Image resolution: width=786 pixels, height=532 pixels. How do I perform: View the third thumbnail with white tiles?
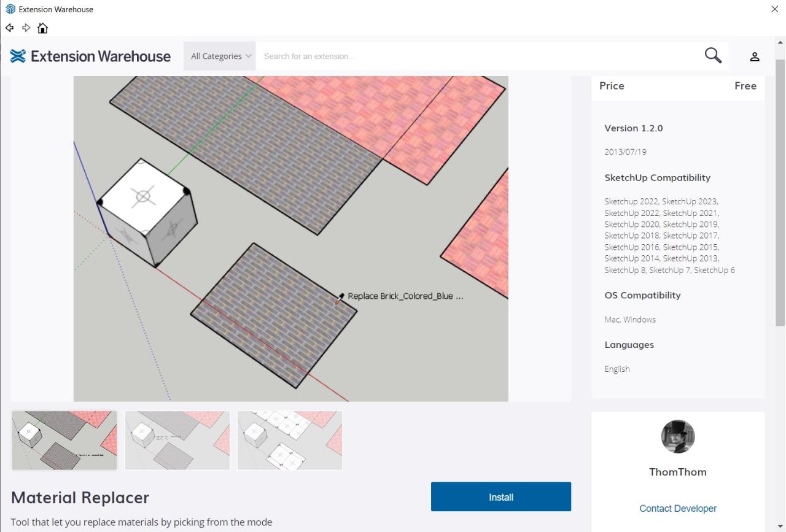tap(290, 440)
